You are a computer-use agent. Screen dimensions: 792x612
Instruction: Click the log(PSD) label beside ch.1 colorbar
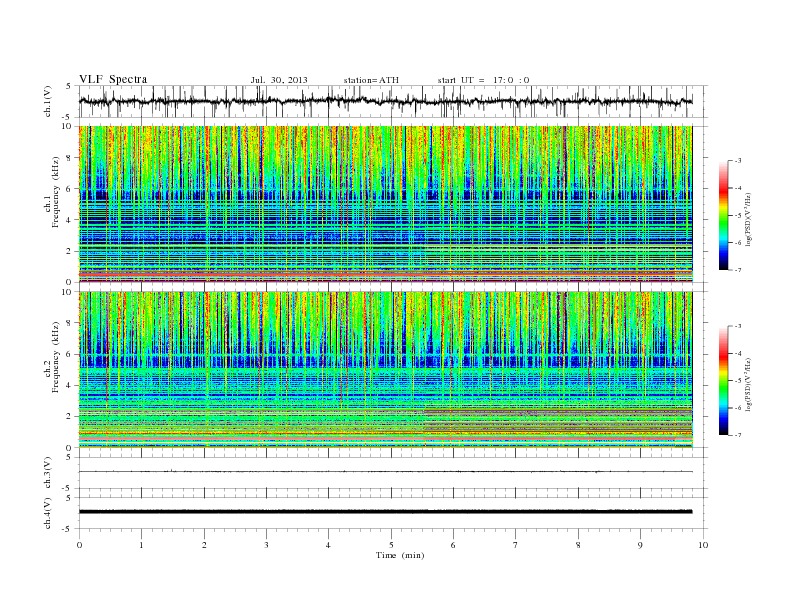coord(749,219)
